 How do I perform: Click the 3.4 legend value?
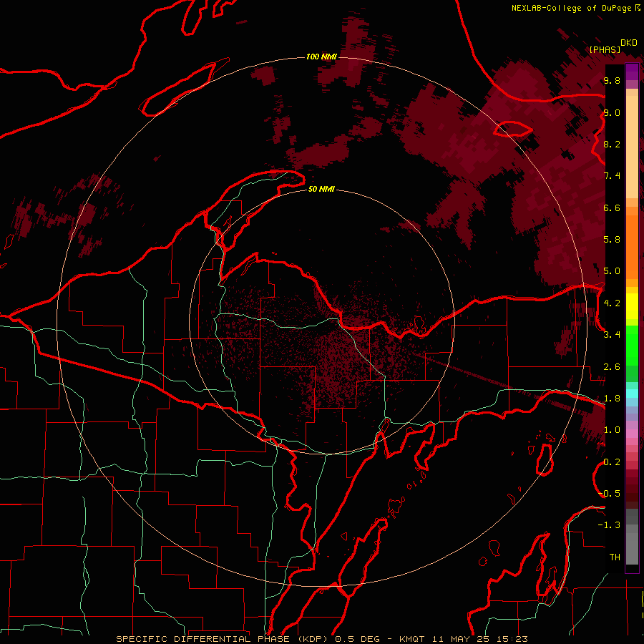coord(612,335)
